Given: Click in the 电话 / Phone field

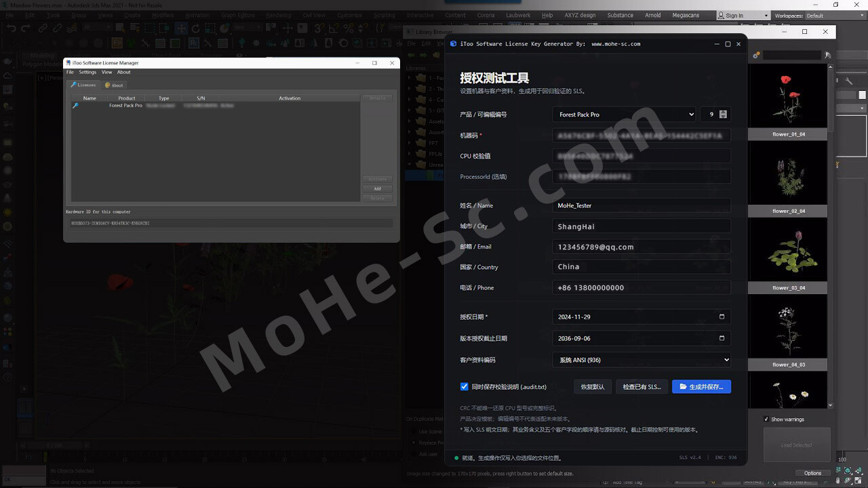Looking at the screenshot, I should coord(642,287).
